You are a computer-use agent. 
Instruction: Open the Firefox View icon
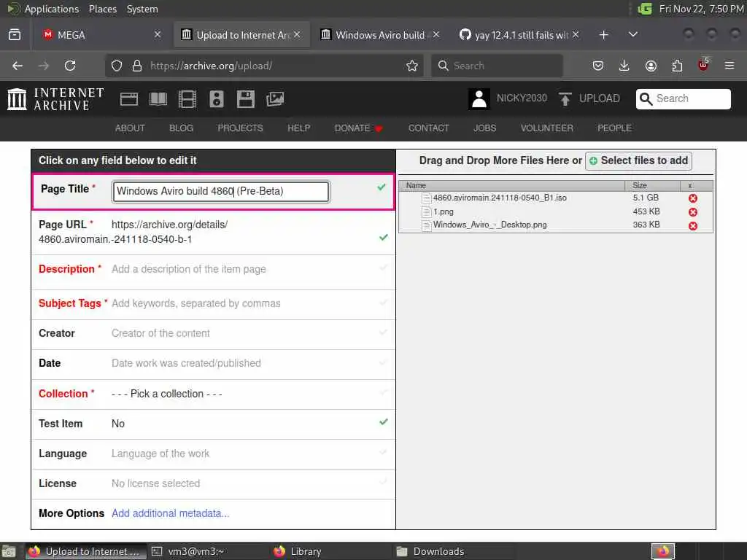15,35
